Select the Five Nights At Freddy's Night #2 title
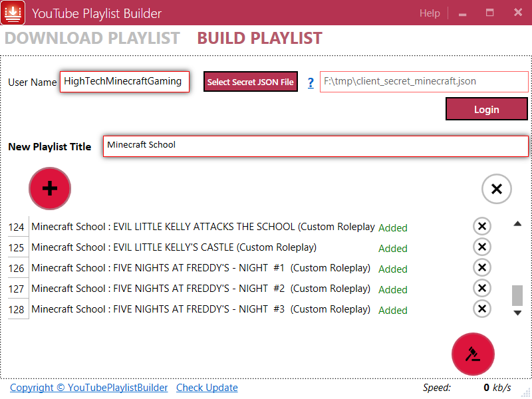 click(x=201, y=289)
